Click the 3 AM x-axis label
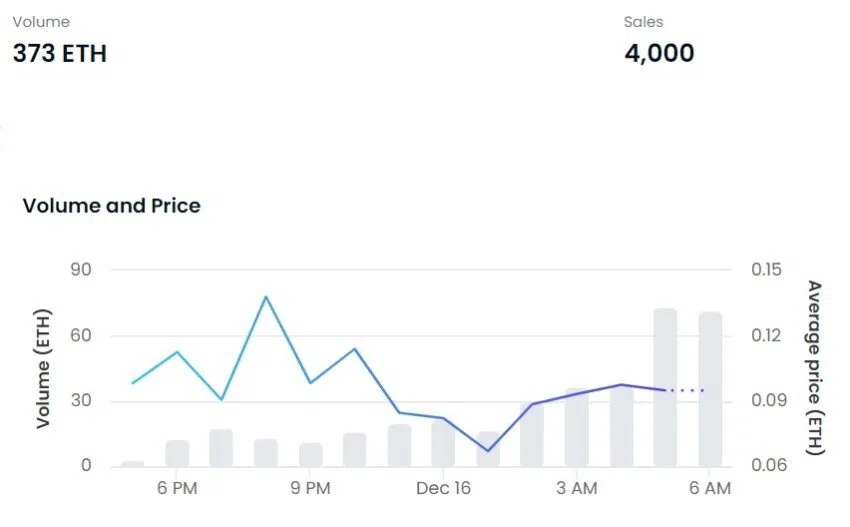The image size is (850, 527). click(577, 488)
